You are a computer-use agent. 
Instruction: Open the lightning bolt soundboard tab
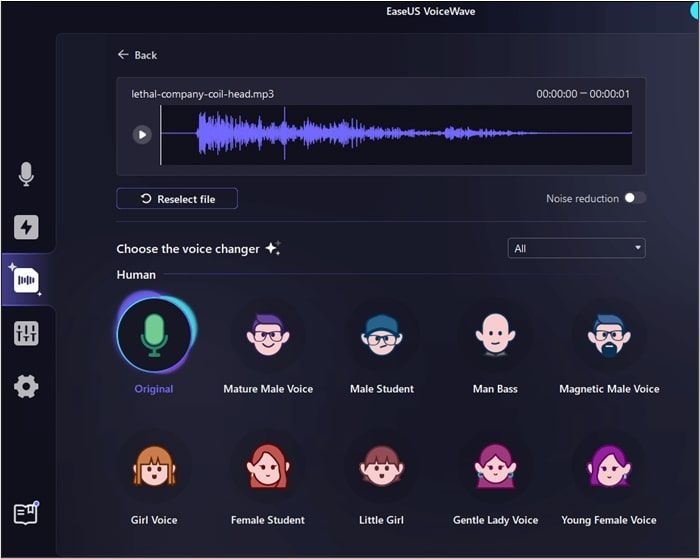[x=26, y=227]
